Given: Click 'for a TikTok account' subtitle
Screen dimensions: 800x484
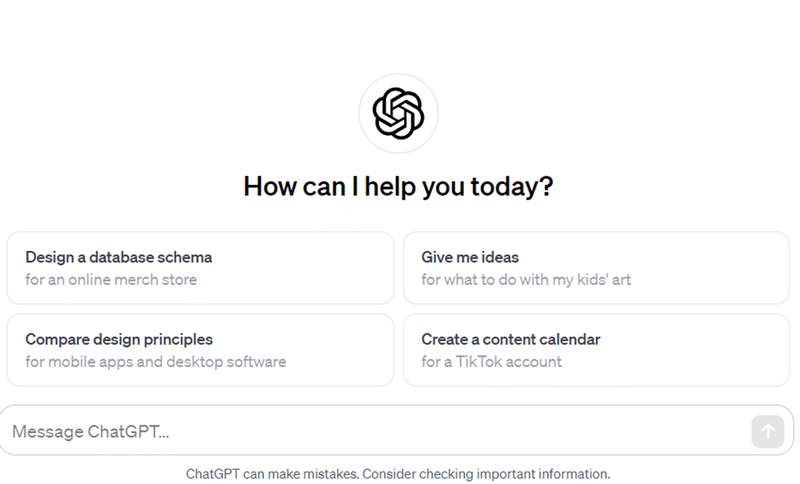Looking at the screenshot, I should click(x=491, y=362).
